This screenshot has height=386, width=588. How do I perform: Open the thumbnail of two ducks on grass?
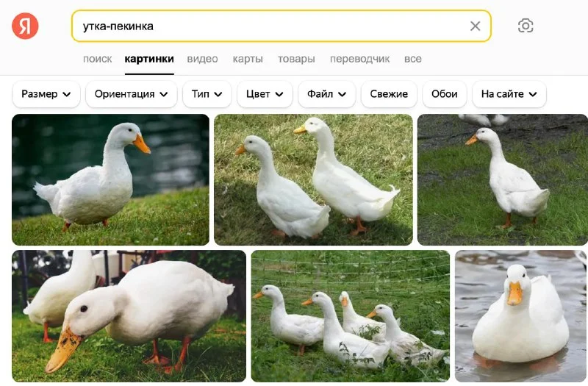coord(313,179)
